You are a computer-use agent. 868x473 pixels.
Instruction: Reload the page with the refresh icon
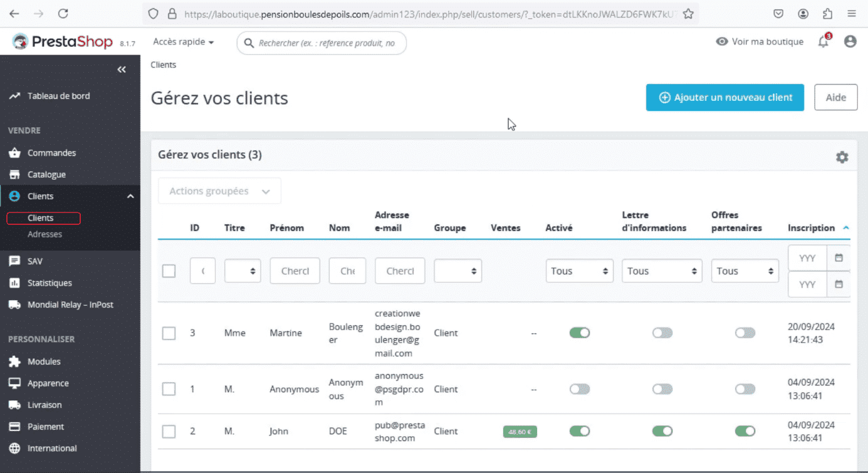tap(63, 13)
